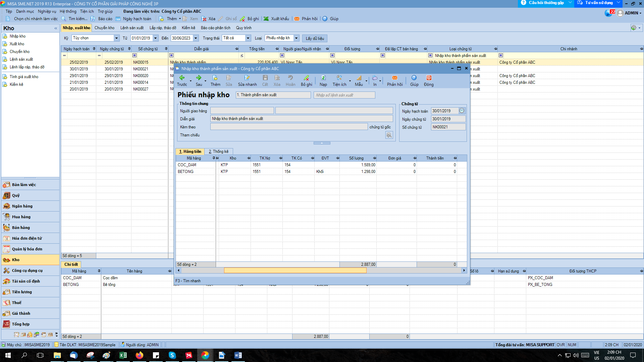Click the Đóng close icon in dialog toolbar

tap(429, 78)
